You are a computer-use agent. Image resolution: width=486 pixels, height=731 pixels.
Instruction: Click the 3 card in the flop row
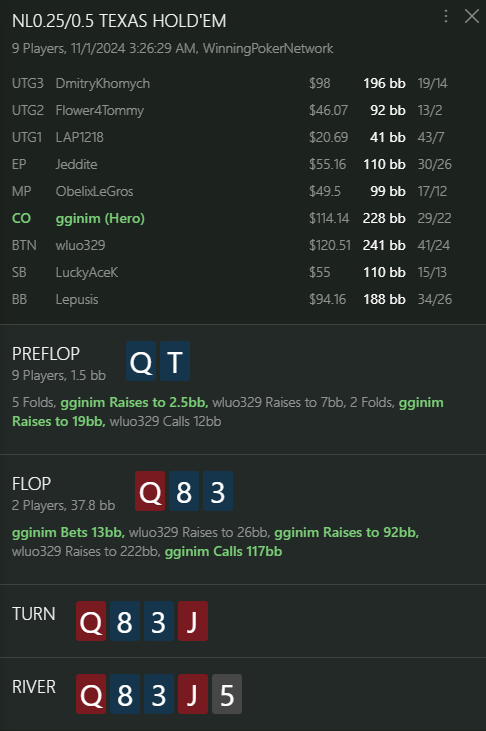[x=218, y=491]
